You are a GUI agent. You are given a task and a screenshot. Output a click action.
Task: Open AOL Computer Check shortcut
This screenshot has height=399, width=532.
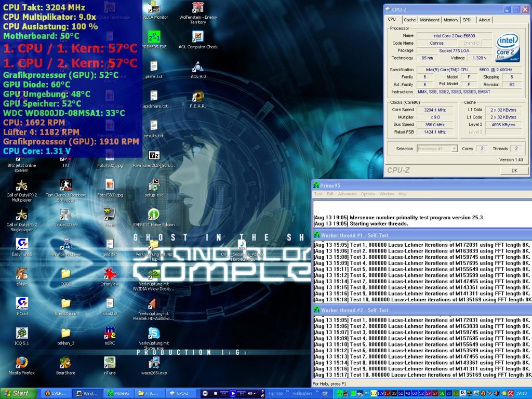coord(198,39)
